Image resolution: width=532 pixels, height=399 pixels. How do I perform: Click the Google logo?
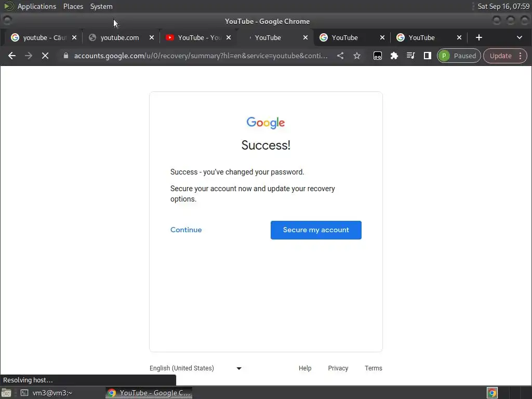(x=265, y=123)
